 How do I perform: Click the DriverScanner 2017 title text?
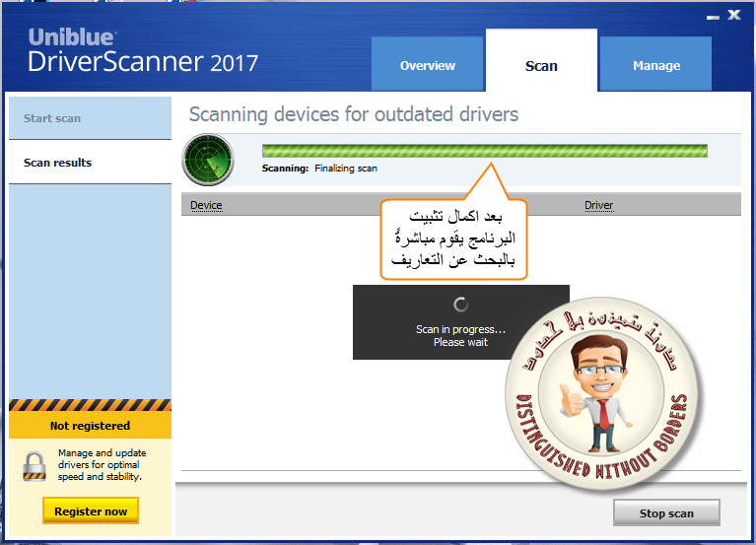pos(143,62)
